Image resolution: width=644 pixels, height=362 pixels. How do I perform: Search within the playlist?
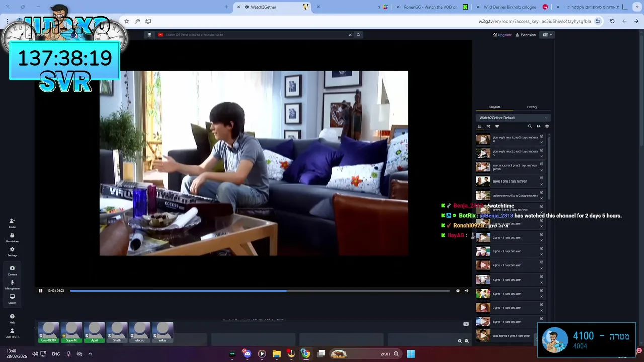(x=530, y=126)
